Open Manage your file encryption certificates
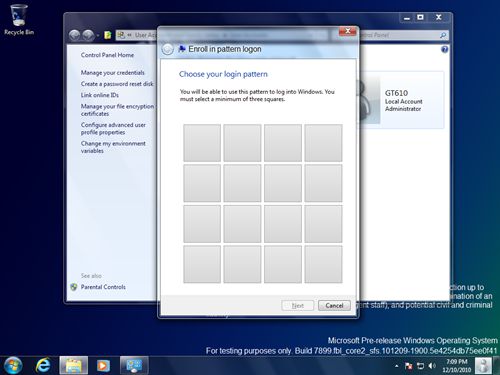The width and height of the screenshot is (500, 375). click(x=117, y=110)
